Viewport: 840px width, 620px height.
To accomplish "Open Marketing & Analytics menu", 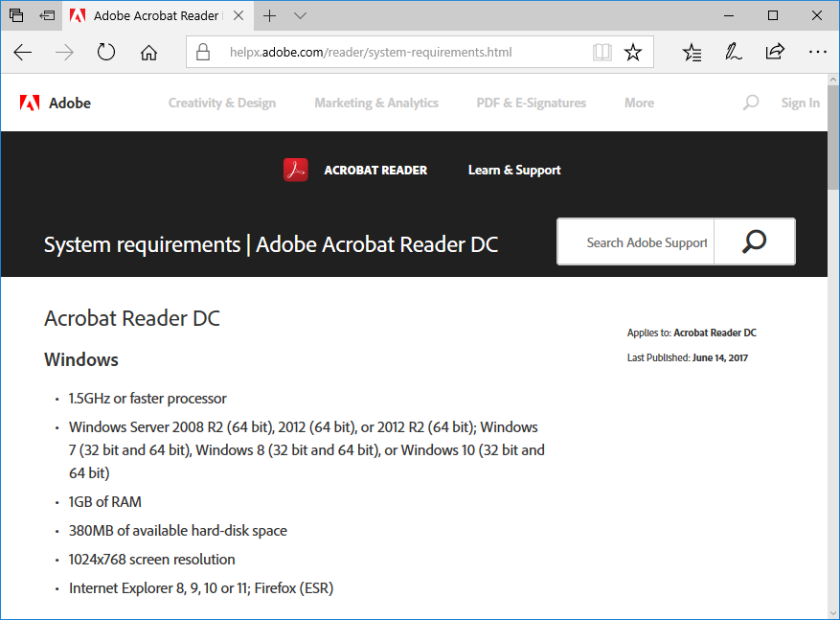I will click(376, 103).
